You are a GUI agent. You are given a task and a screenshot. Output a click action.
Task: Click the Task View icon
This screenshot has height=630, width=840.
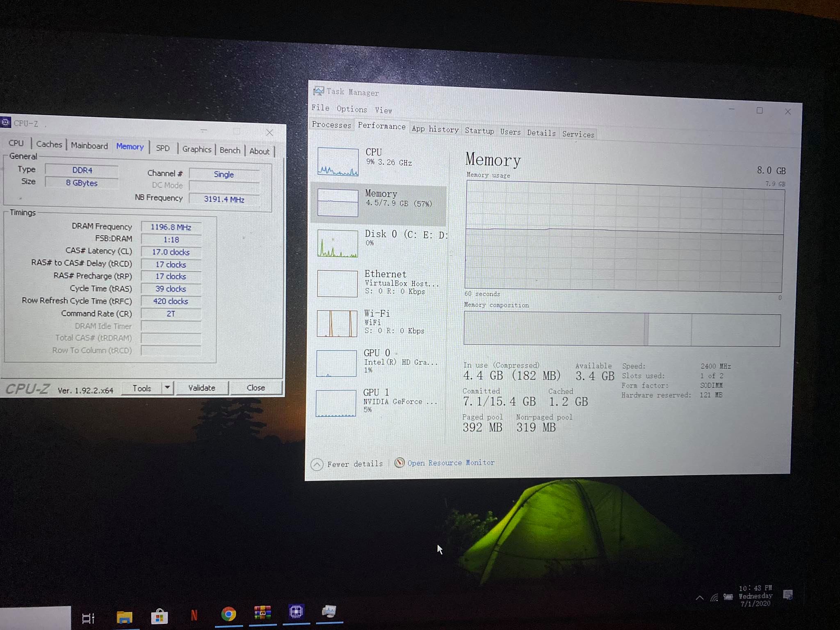tap(88, 618)
